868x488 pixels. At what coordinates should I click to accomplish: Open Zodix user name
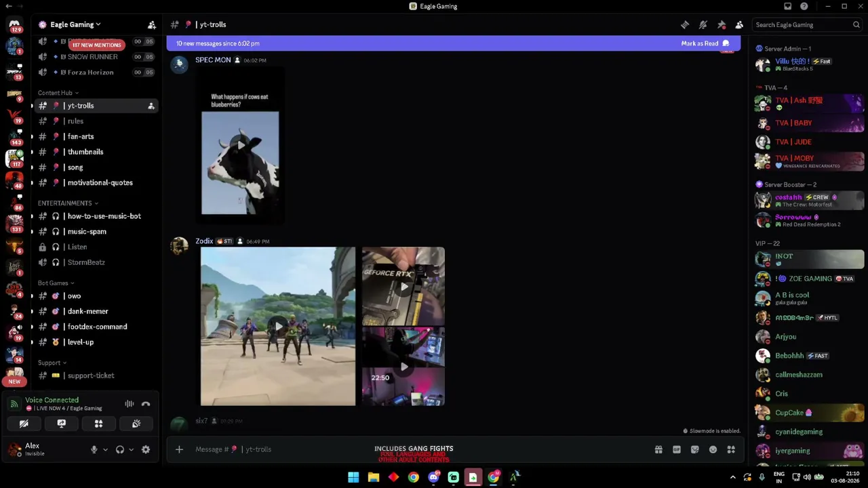coord(204,241)
